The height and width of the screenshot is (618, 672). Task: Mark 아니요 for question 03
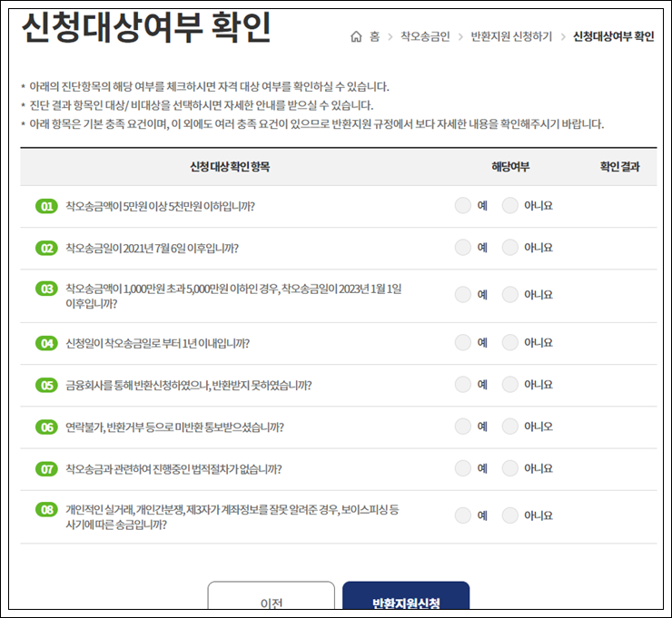coord(510,295)
